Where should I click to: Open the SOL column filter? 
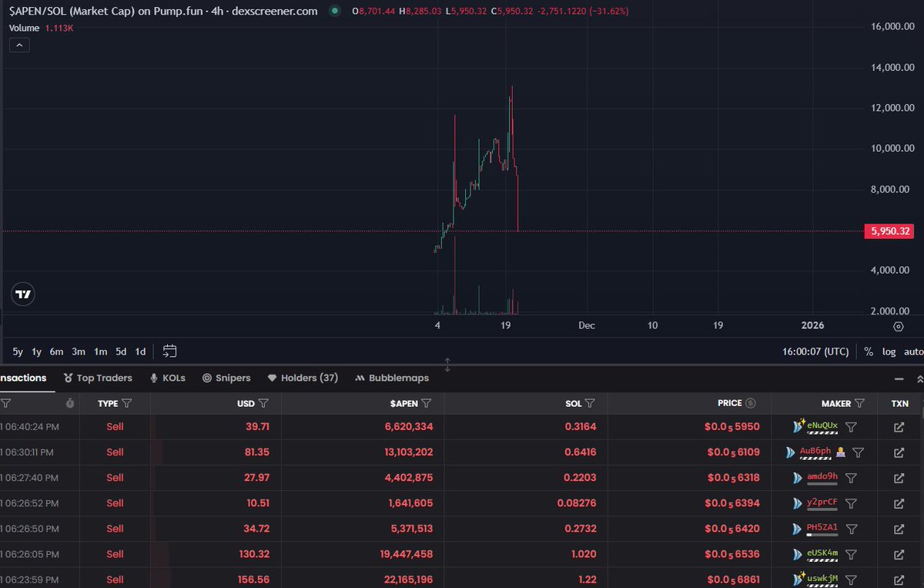coord(590,403)
